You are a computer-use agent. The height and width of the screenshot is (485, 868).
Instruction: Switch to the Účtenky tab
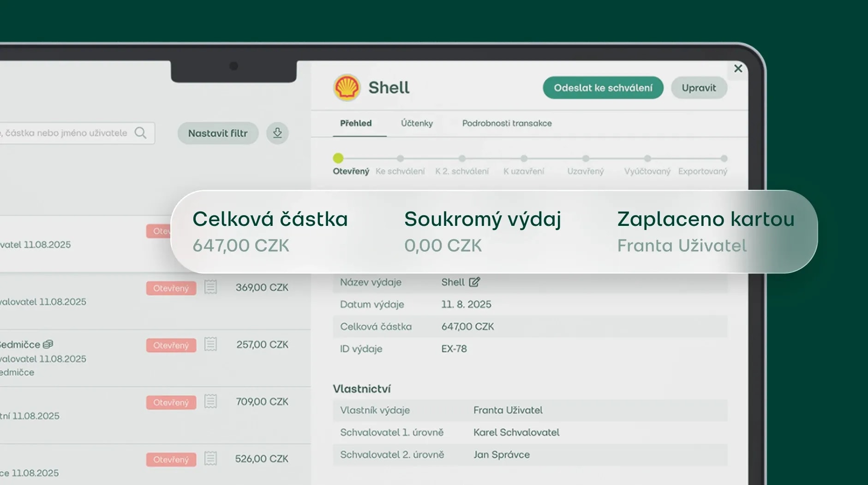point(417,123)
